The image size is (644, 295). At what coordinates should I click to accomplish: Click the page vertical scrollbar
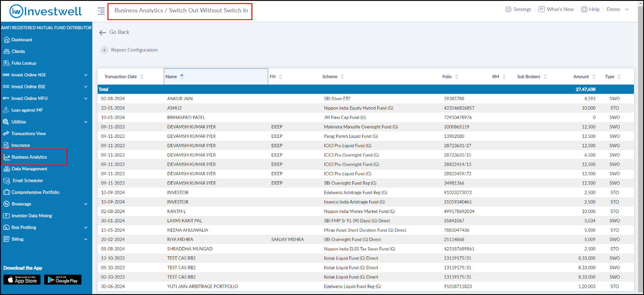tap(640, 147)
